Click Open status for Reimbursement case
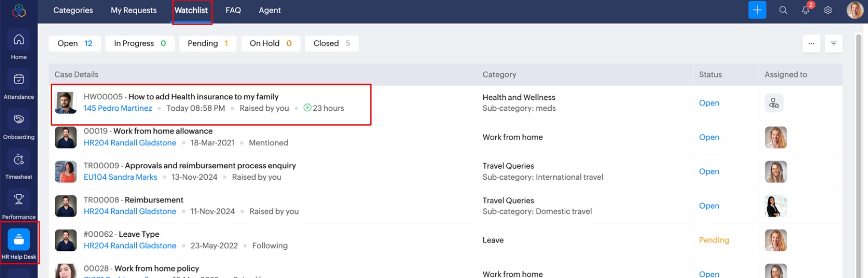The width and height of the screenshot is (868, 278). [709, 206]
